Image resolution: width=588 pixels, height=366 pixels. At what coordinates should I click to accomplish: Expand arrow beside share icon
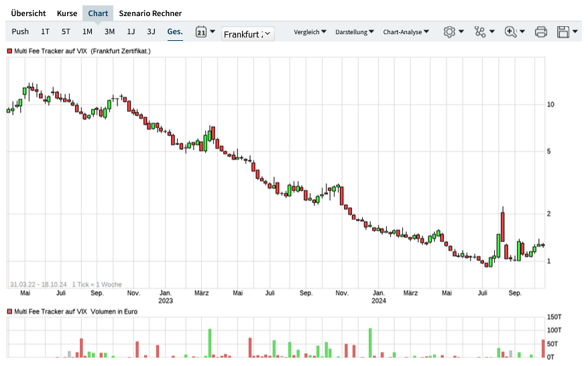click(x=492, y=32)
